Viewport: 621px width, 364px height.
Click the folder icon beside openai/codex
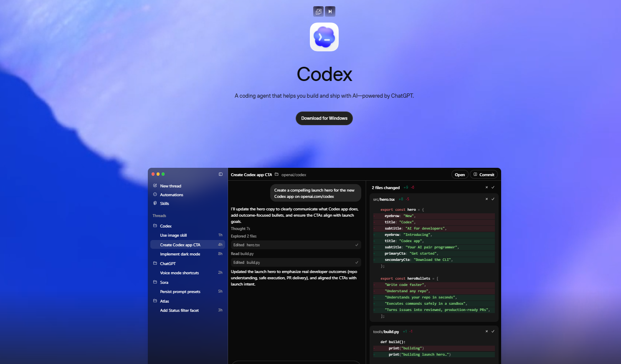point(276,174)
